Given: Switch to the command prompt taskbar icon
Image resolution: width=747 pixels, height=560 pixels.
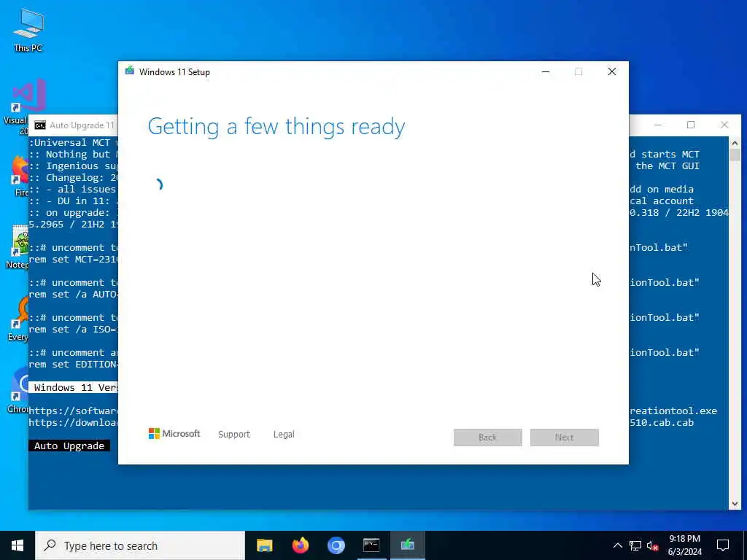Looking at the screenshot, I should 371,545.
